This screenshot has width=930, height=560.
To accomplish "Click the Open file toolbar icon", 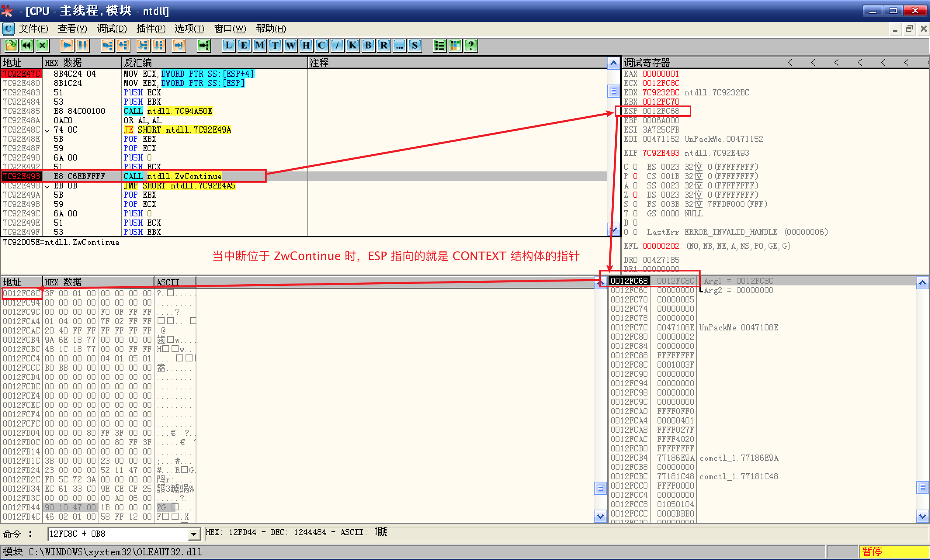I will 11,46.
